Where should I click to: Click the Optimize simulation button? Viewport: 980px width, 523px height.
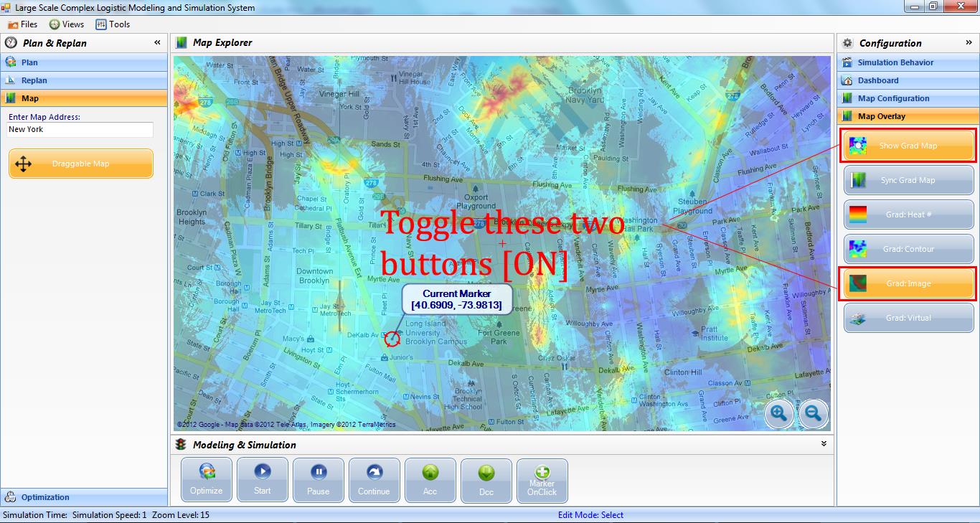pyautogui.click(x=207, y=480)
